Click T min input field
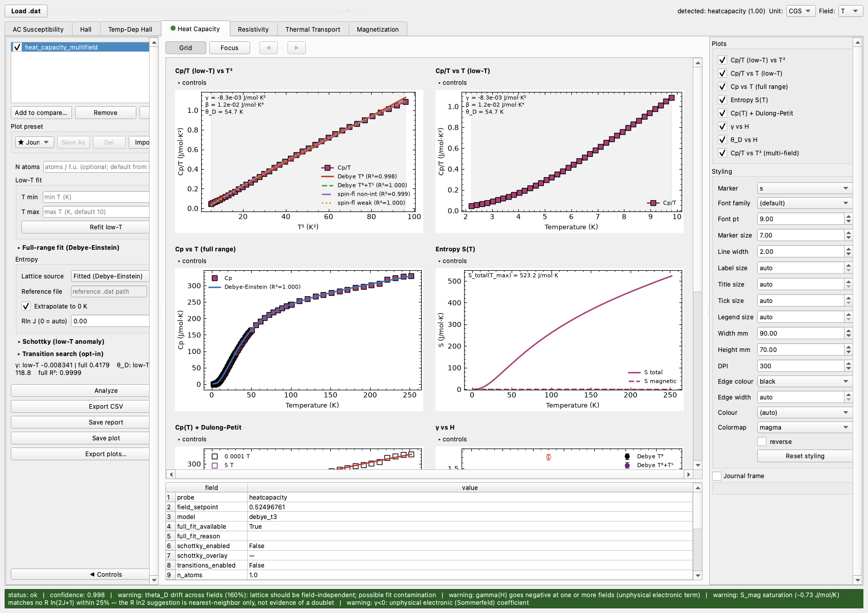This screenshot has height=613, width=868. pos(96,197)
